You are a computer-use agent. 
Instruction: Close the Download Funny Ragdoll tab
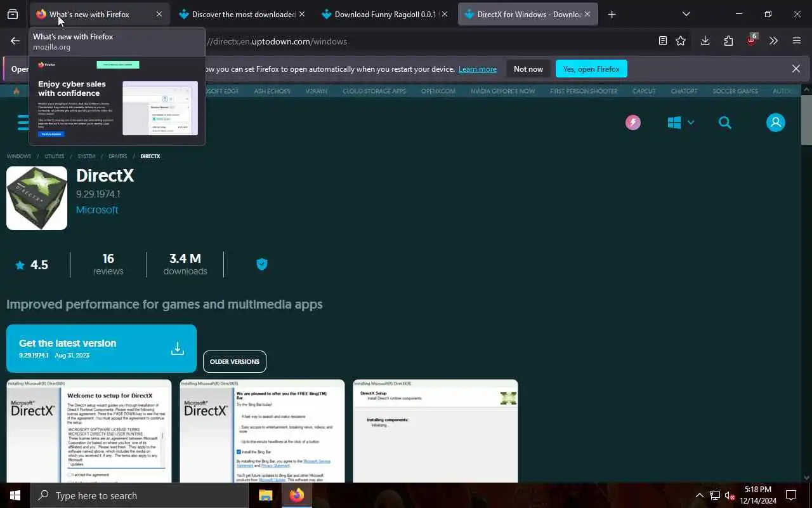click(445, 14)
